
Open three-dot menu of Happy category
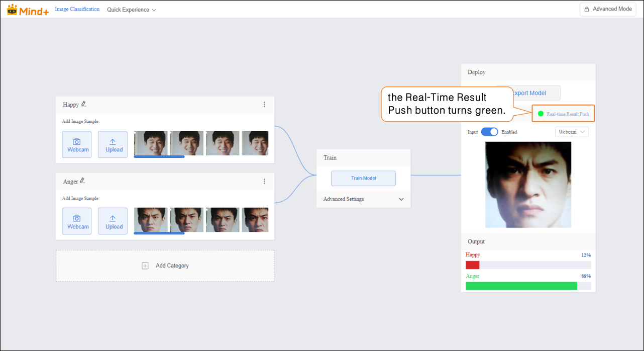[265, 105]
